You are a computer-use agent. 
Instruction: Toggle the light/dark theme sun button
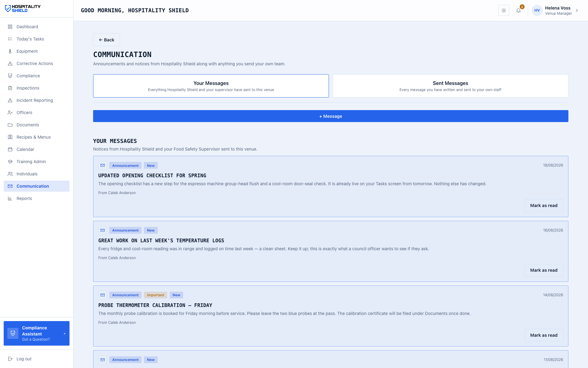[x=504, y=10]
